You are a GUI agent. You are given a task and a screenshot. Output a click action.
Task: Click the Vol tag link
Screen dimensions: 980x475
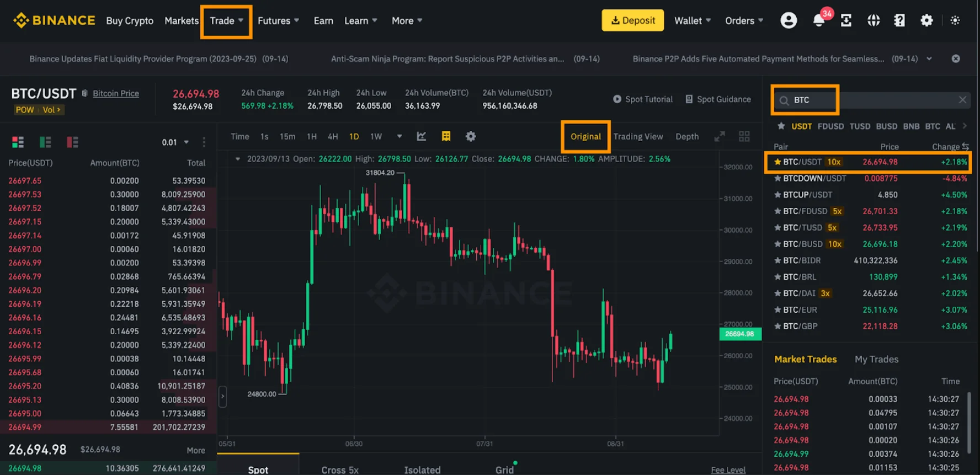[52, 110]
